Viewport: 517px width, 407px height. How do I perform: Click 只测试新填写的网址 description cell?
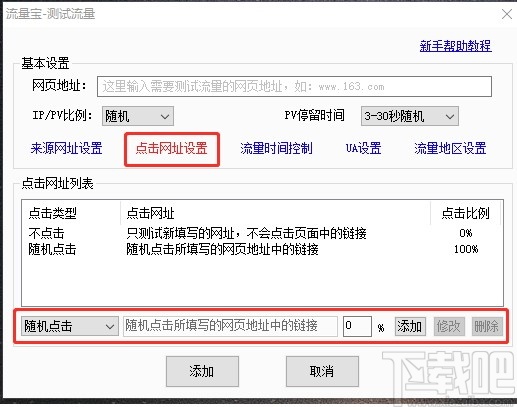[x=246, y=233]
